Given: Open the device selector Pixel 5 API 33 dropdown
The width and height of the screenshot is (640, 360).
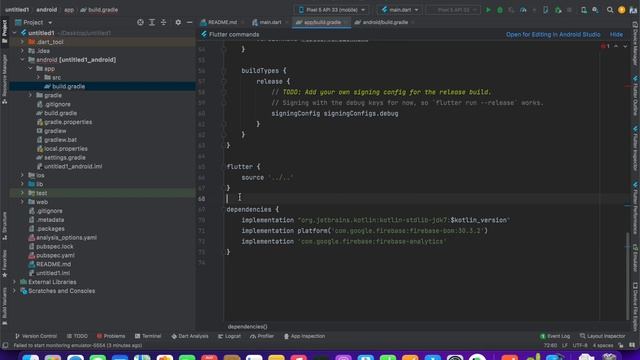Looking at the screenshot, I should pos(331,10).
